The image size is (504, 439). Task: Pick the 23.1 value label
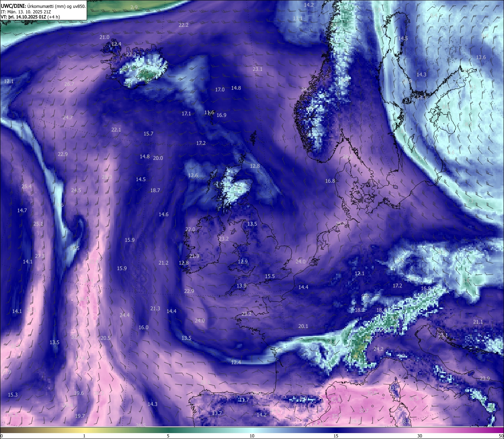click(258, 69)
